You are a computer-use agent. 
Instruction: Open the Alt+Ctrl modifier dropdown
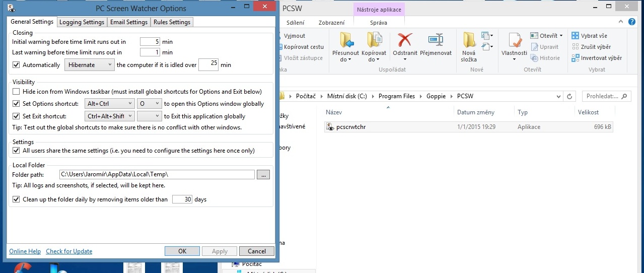tap(109, 104)
